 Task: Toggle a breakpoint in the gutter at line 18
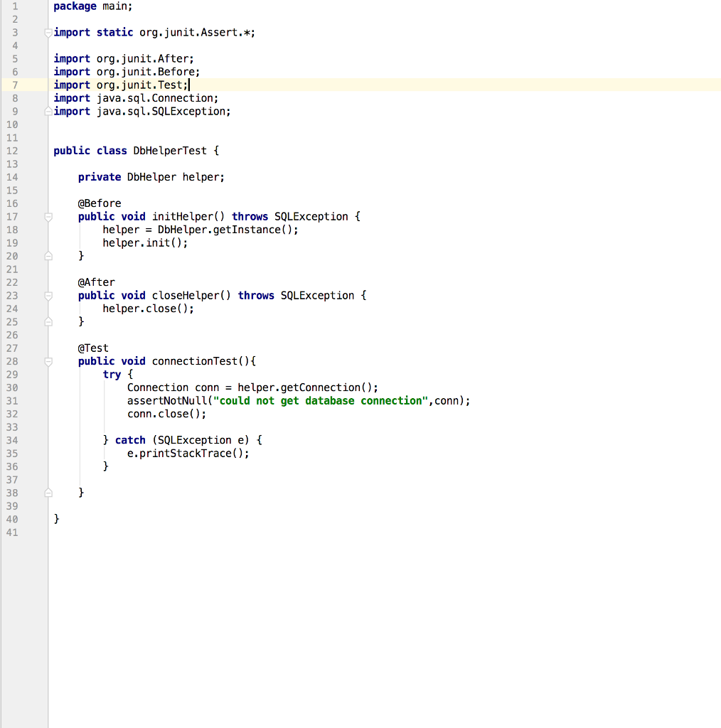tap(31, 229)
